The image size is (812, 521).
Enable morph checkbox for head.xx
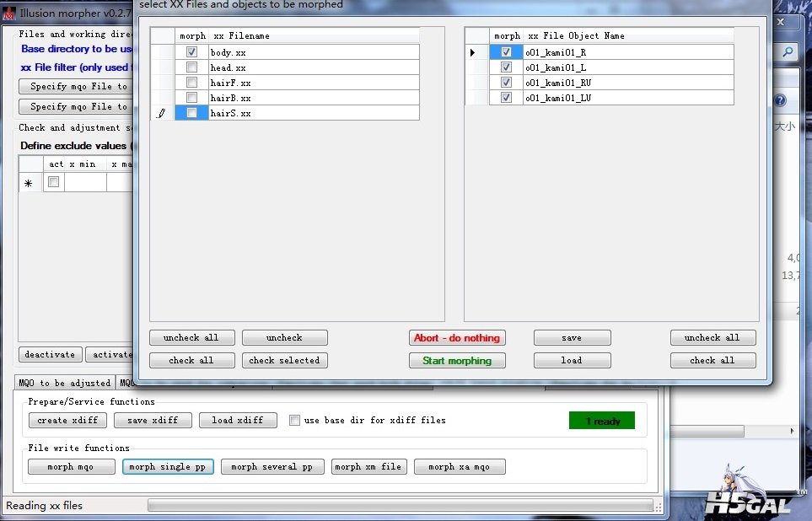click(x=192, y=67)
